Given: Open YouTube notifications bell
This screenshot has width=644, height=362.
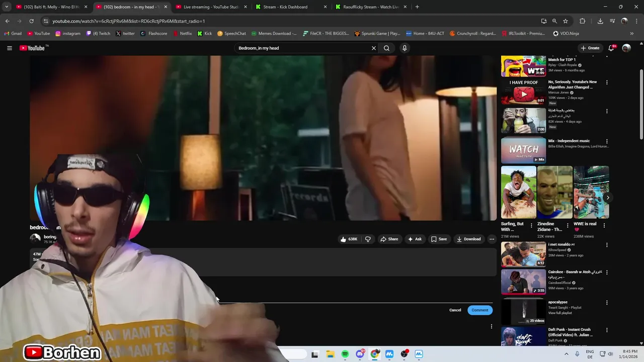Looking at the screenshot, I should (611, 48).
